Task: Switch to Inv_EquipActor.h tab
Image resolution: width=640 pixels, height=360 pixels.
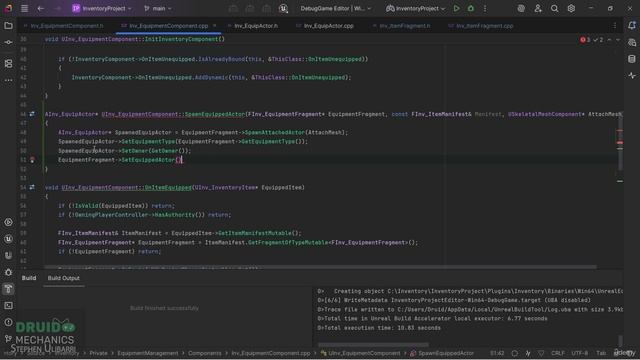Action: (256, 26)
